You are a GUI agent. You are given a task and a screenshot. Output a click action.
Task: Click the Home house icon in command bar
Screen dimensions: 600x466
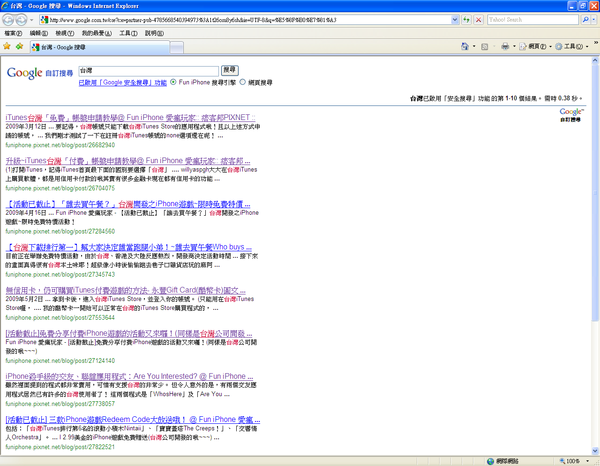coord(465,46)
